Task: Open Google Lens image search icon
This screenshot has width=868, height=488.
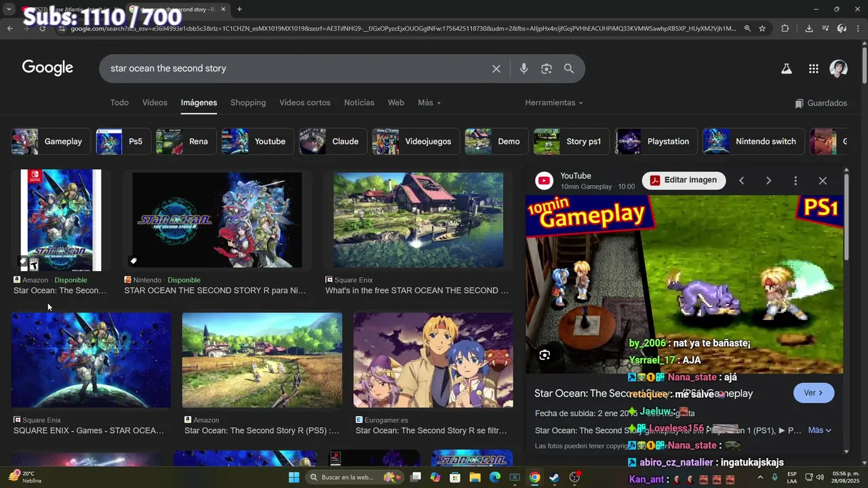Action: tap(547, 68)
